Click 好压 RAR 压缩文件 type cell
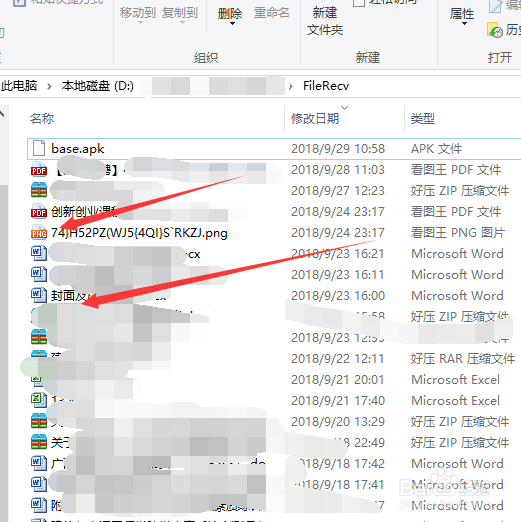 point(463,359)
